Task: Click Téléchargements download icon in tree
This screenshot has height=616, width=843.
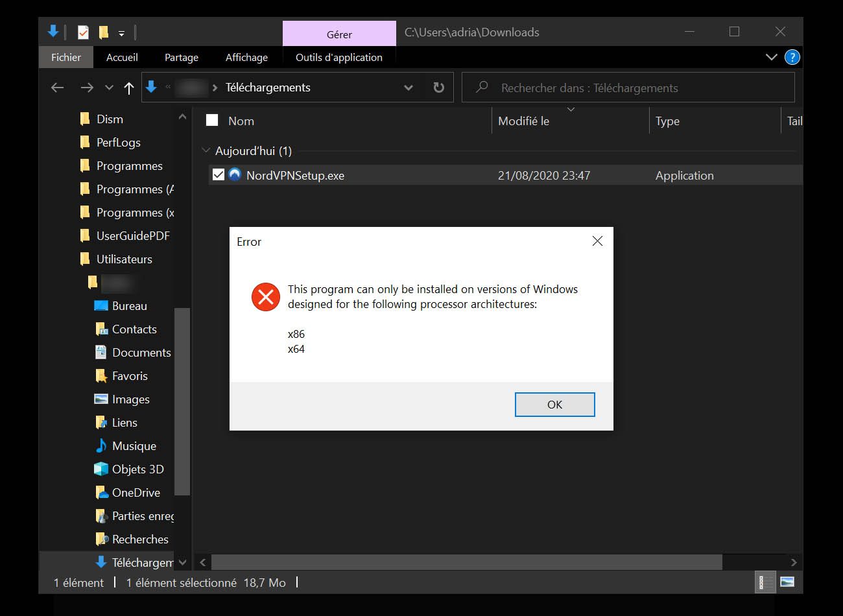Action: click(101, 562)
